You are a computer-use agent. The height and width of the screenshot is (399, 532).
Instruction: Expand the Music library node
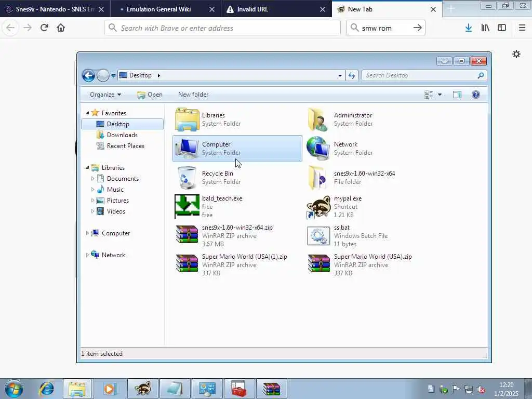coord(92,189)
